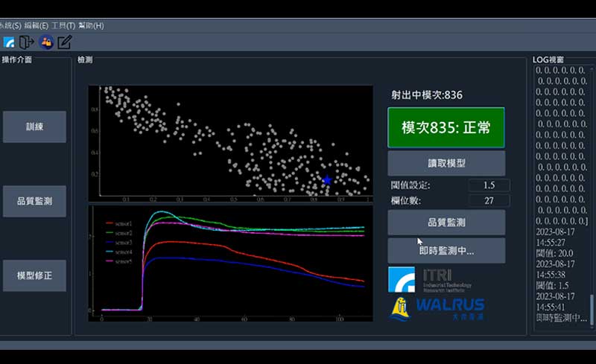Click the 操作介面 panel title
Screen dimensions: 596x364
click(16, 60)
